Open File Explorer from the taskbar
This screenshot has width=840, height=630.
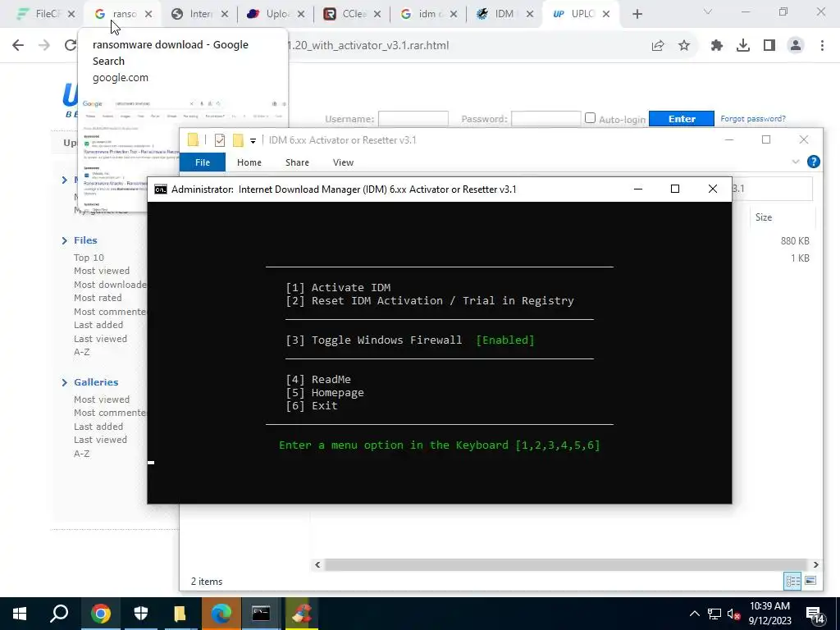pyautogui.click(x=180, y=614)
